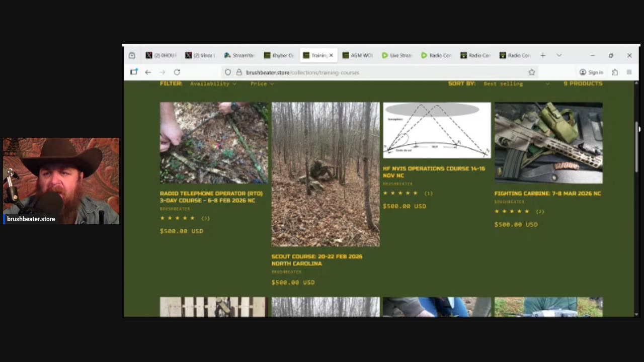Image resolution: width=644 pixels, height=362 pixels.
Task: Click the Fighting Carbine star rating
Action: [x=512, y=212]
